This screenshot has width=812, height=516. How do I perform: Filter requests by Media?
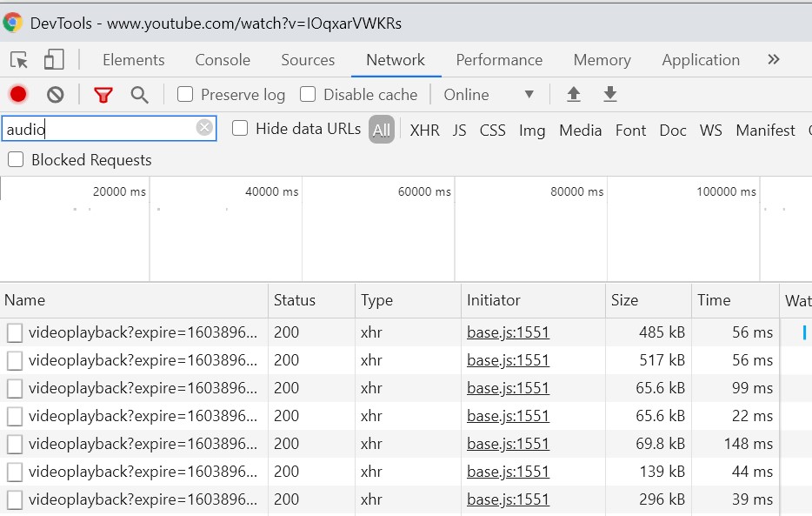[581, 130]
